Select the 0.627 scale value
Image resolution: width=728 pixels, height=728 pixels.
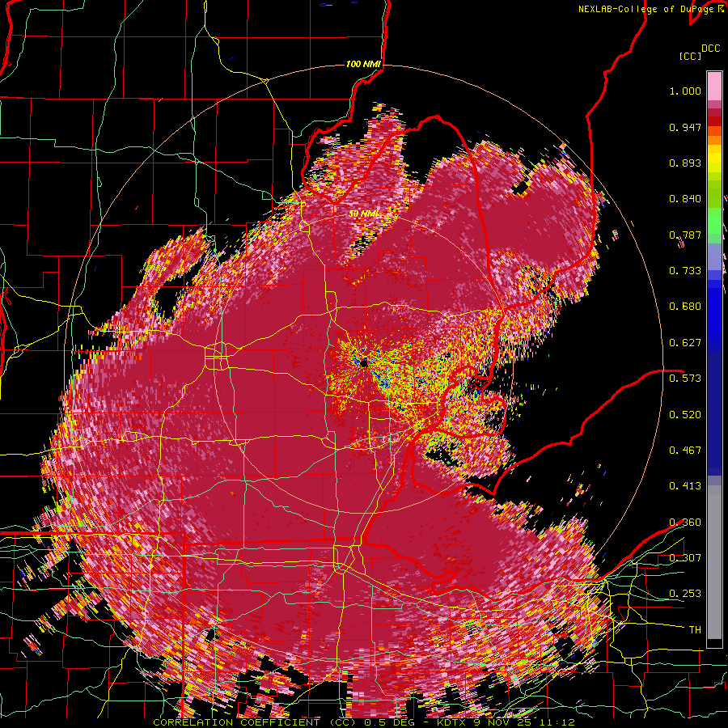[685, 343]
